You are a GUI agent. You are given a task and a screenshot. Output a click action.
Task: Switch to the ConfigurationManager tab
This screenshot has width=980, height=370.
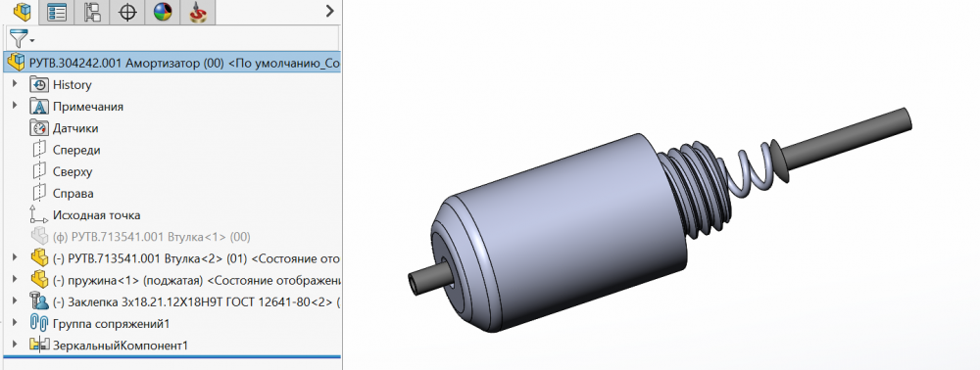coord(92,12)
